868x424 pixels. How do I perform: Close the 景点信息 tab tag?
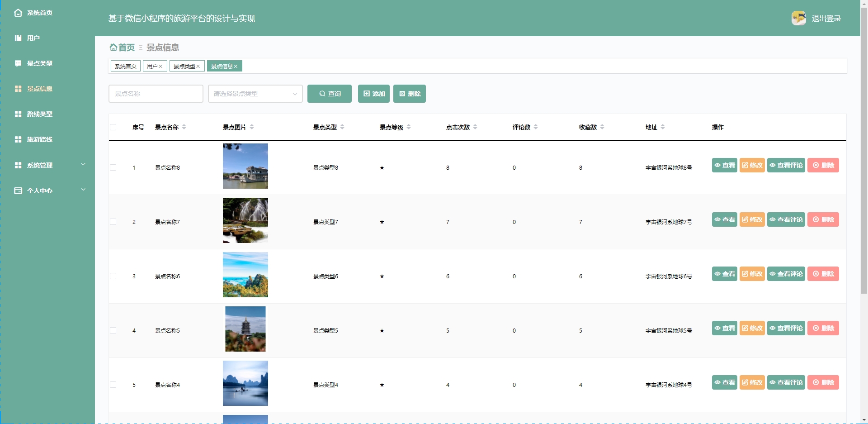(x=236, y=67)
